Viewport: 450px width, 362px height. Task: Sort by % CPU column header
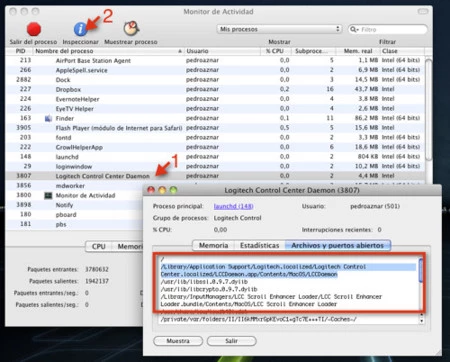click(275, 51)
